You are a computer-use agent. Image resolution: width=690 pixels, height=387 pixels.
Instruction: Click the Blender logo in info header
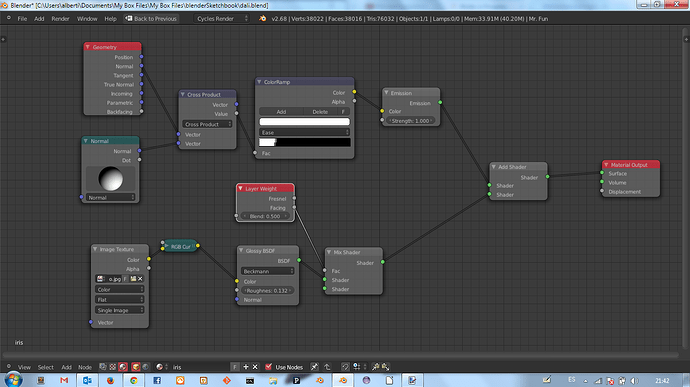(x=263, y=18)
